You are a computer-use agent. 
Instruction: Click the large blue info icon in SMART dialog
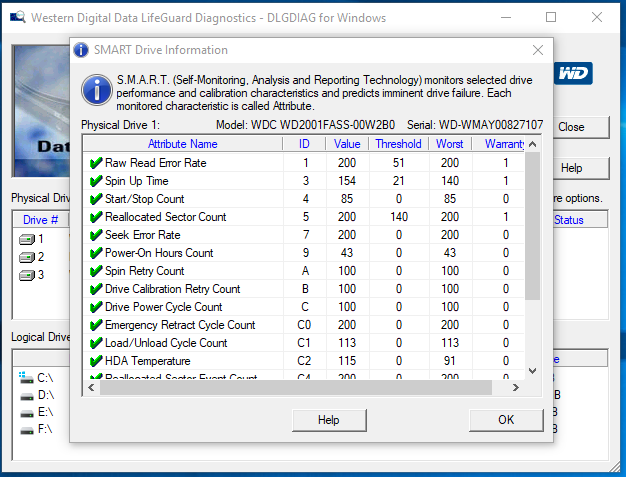97,90
